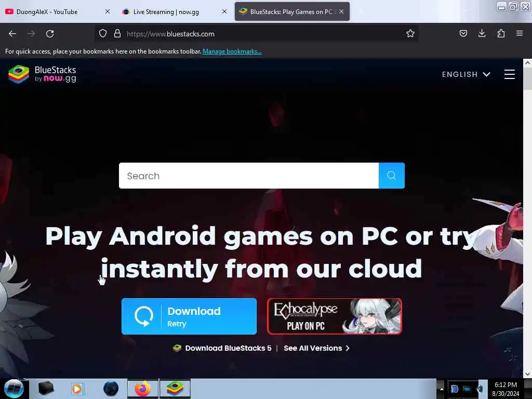532x399 pixels.
Task: Switch to Live Streaming now.gg tab
Action: [174, 11]
